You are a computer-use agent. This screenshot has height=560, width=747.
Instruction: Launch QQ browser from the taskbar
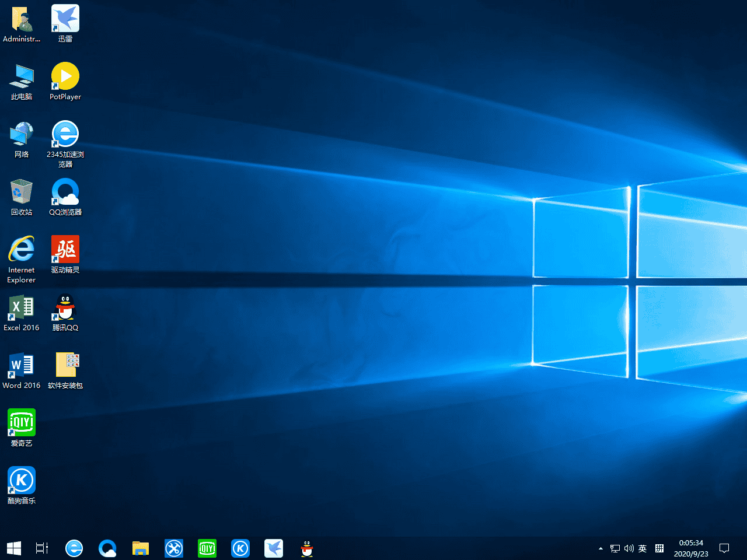[107, 548]
